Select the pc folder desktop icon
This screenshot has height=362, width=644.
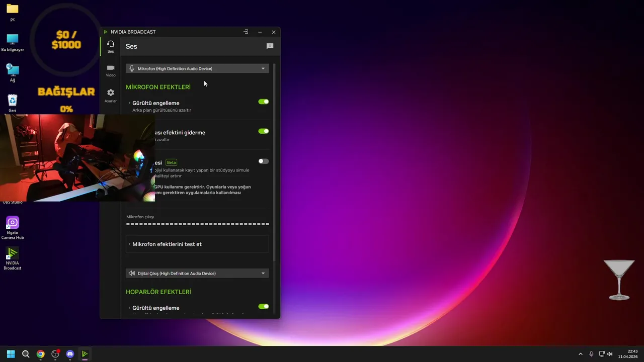13,13
